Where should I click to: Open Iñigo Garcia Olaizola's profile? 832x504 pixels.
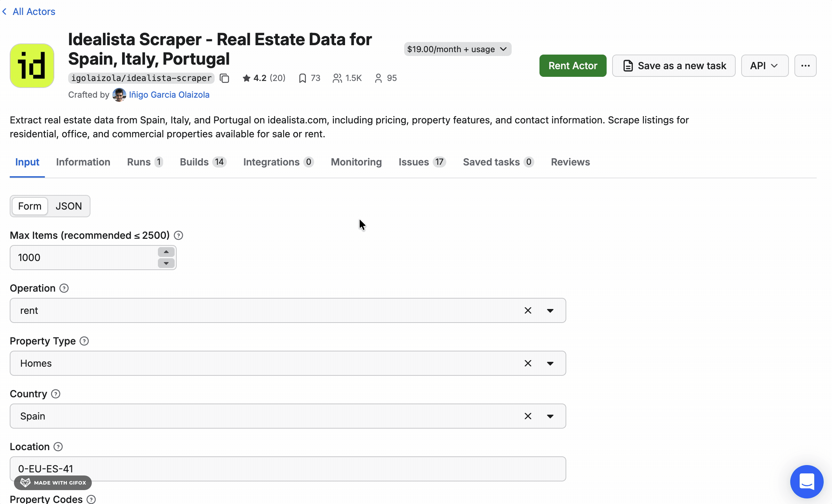(x=169, y=95)
